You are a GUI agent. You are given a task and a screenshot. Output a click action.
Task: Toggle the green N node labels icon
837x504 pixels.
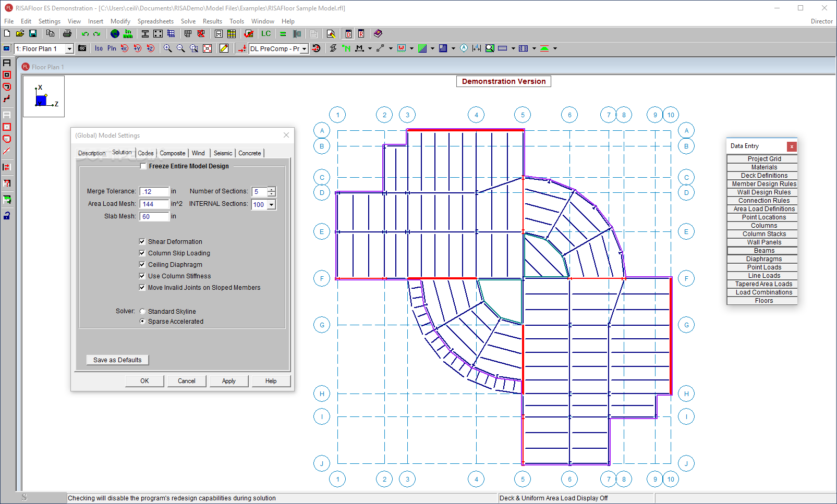pos(346,48)
